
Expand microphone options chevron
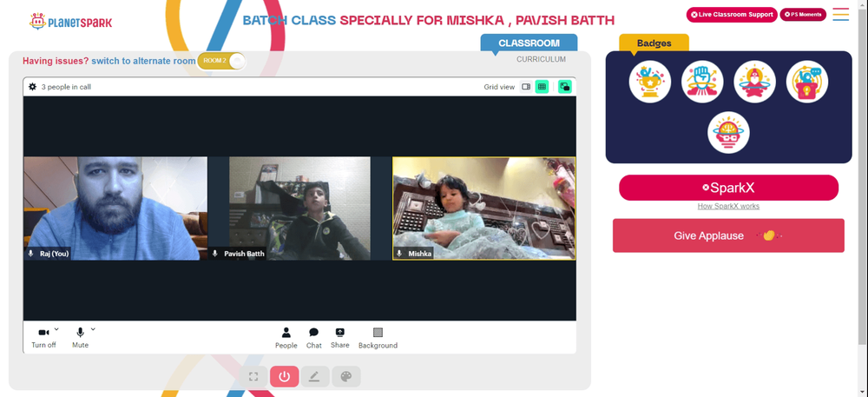(93, 329)
